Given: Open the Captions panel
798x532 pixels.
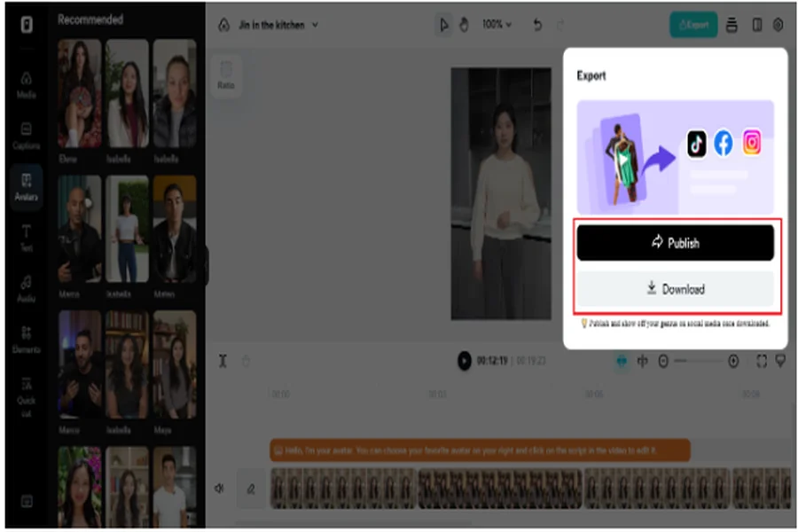Looking at the screenshot, I should [27, 136].
